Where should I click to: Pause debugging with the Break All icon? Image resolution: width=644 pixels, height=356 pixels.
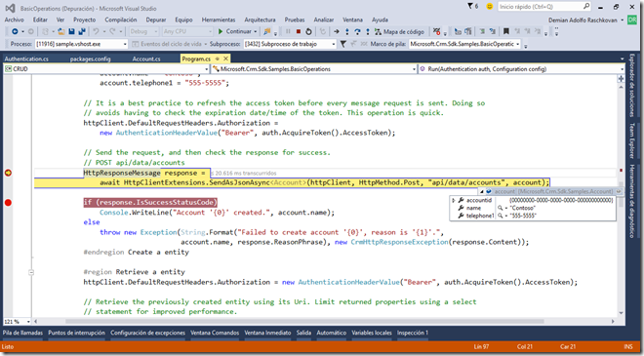[x=288, y=31]
